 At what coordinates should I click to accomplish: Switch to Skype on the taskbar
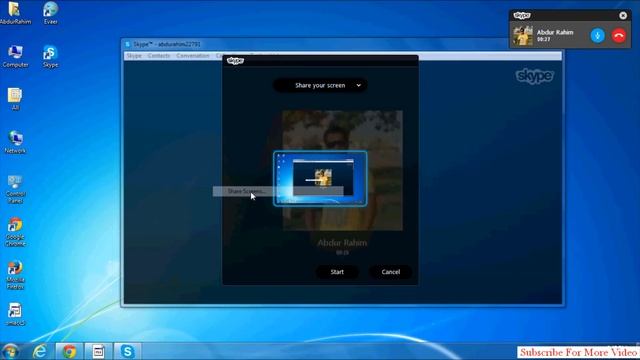tap(127, 351)
